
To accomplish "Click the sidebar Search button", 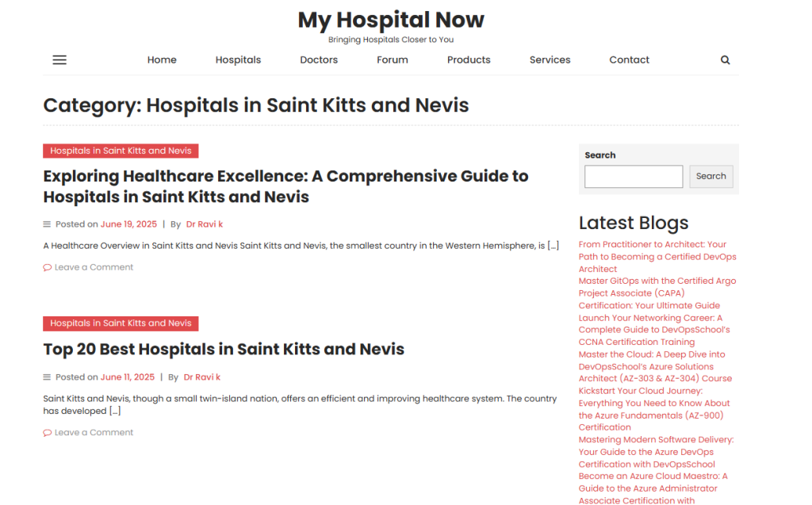I will click(x=711, y=176).
